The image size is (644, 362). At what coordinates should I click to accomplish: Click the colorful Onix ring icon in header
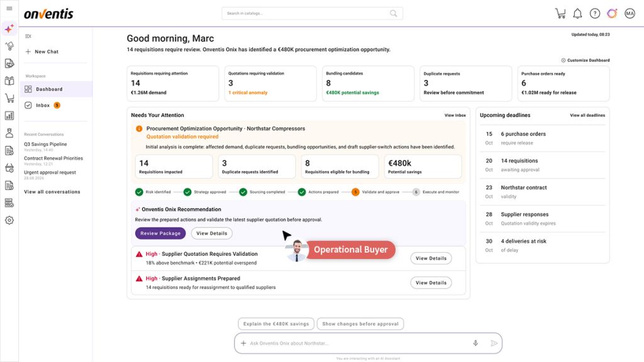click(x=612, y=14)
